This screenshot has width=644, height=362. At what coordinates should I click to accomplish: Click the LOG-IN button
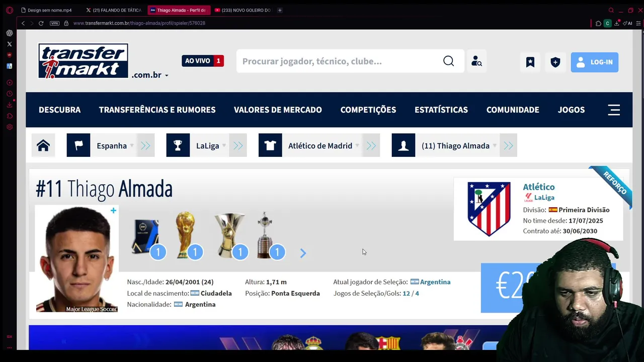tap(594, 62)
